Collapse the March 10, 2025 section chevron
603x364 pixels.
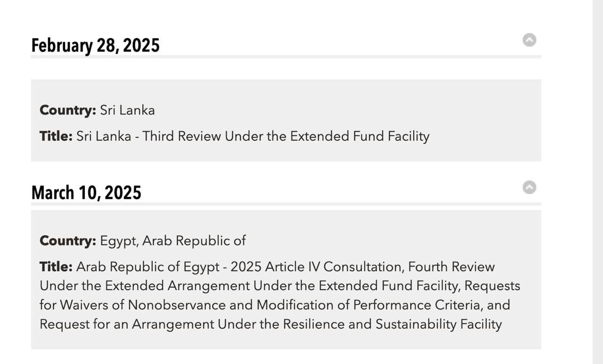click(x=530, y=187)
